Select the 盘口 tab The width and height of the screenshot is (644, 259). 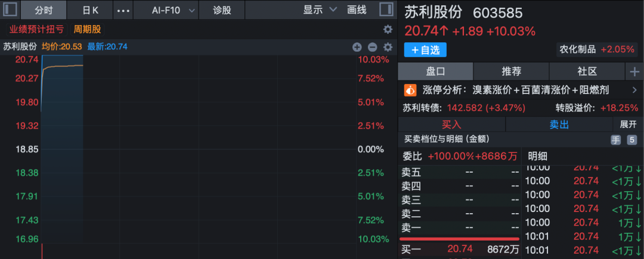point(435,71)
